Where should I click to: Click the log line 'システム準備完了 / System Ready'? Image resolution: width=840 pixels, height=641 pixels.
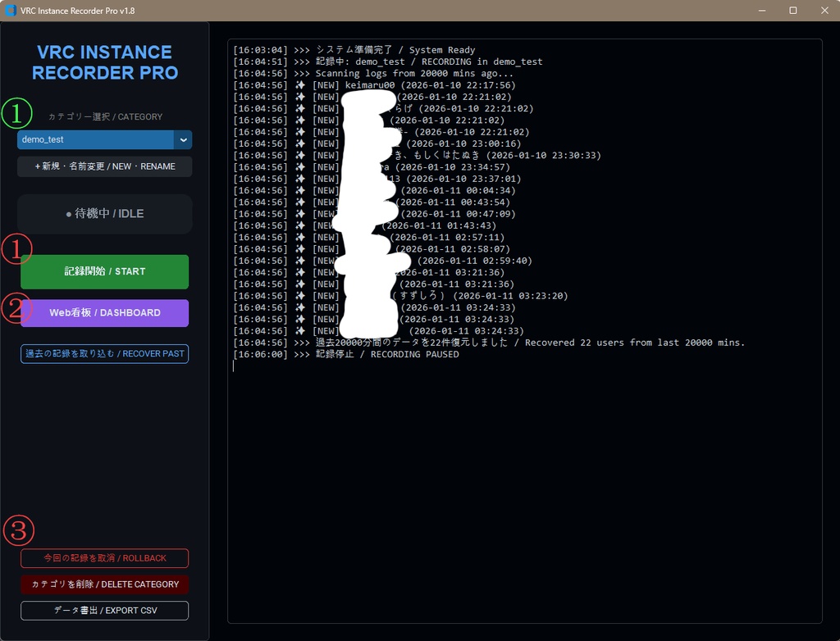click(354, 50)
